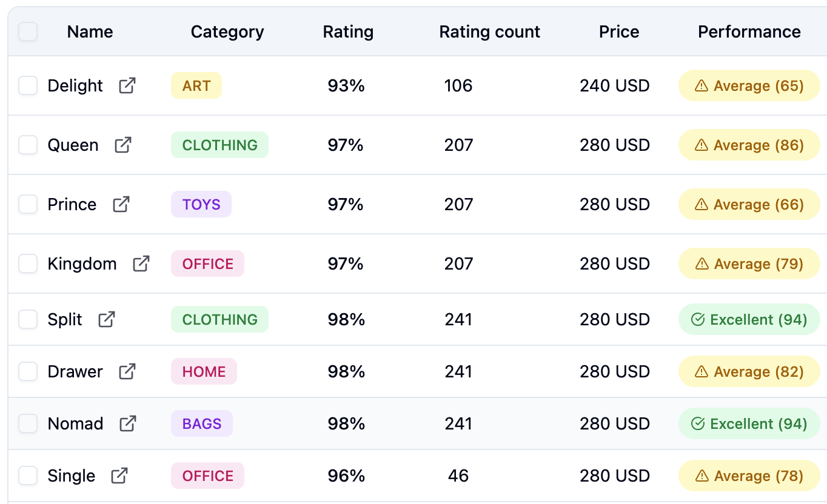Toggle the select-all checkbox in header
The image size is (827, 504).
tap(27, 31)
